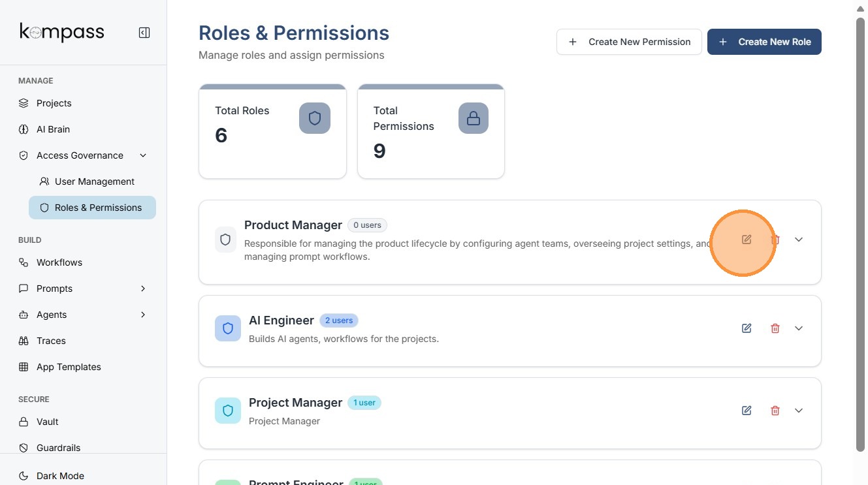868x485 pixels.
Task: Click Create New Role button
Action: [x=764, y=42]
